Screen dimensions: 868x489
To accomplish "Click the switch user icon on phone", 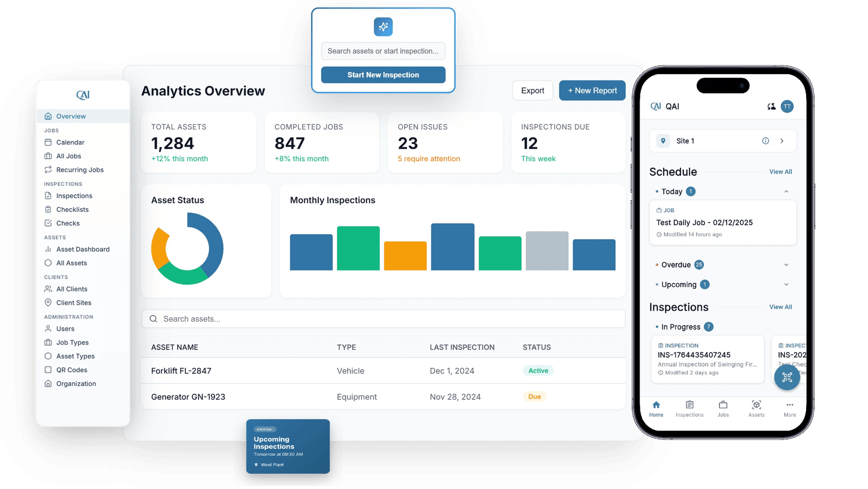I will point(771,107).
